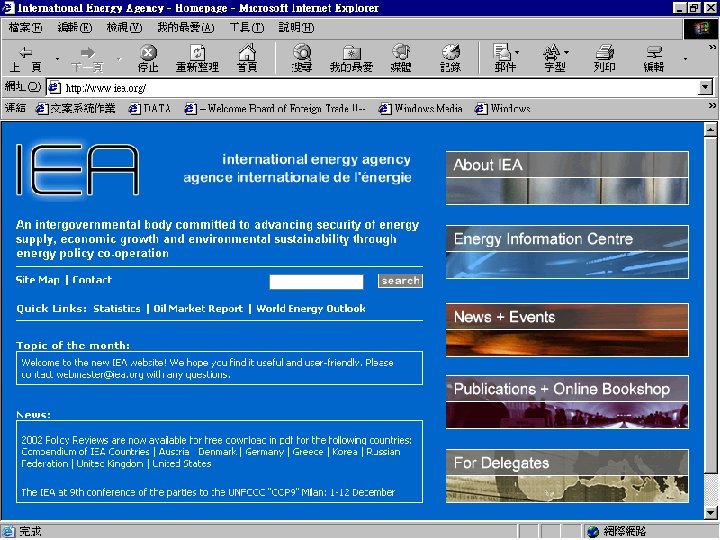The width and height of the screenshot is (720, 540).
Task: Open the File (檔案) menu
Action: pos(25,28)
